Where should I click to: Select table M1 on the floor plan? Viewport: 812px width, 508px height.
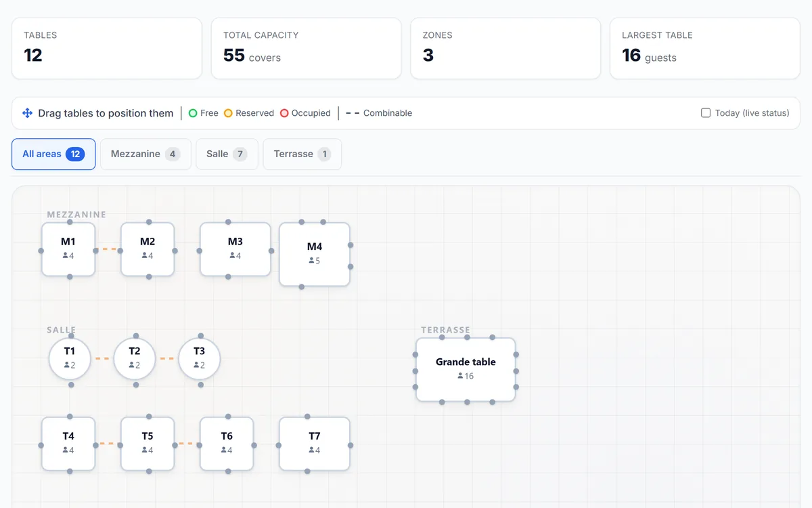click(68, 249)
